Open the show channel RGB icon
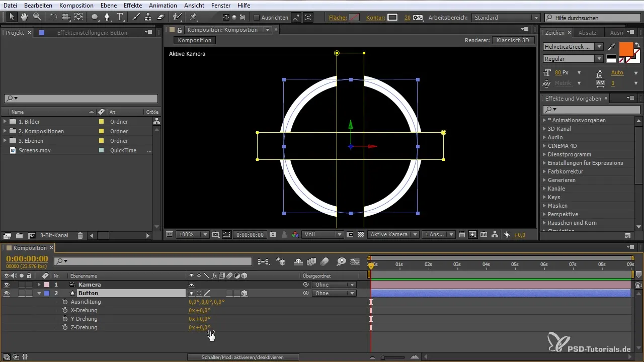The height and width of the screenshot is (362, 644). click(x=295, y=235)
